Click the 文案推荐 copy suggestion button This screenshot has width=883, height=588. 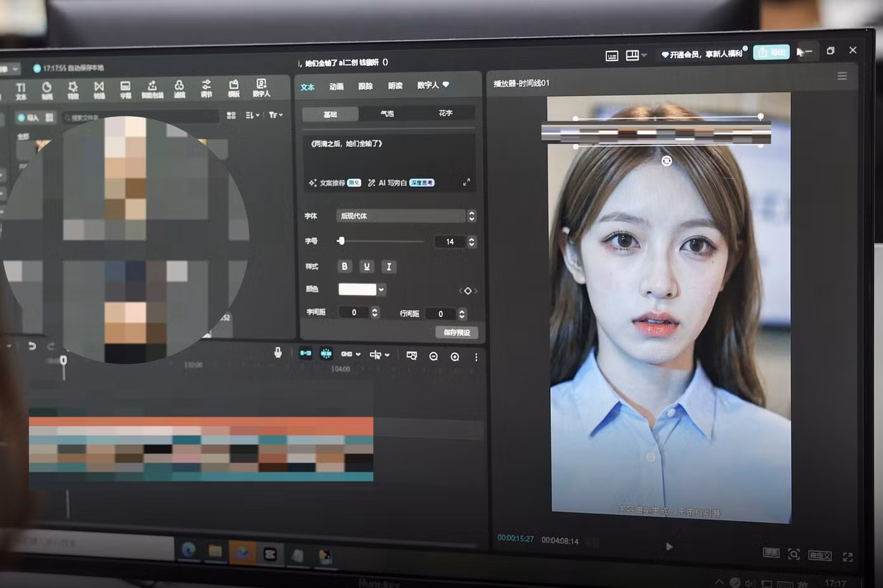tap(335, 183)
